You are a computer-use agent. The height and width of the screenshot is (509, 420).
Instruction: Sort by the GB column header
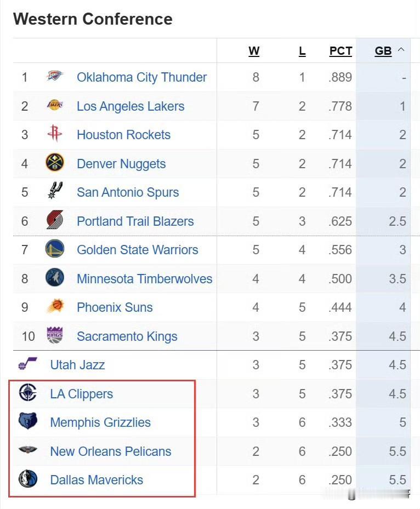click(x=383, y=52)
